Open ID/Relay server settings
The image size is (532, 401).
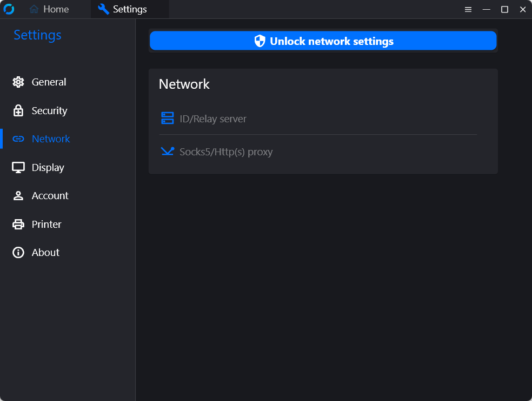318,119
